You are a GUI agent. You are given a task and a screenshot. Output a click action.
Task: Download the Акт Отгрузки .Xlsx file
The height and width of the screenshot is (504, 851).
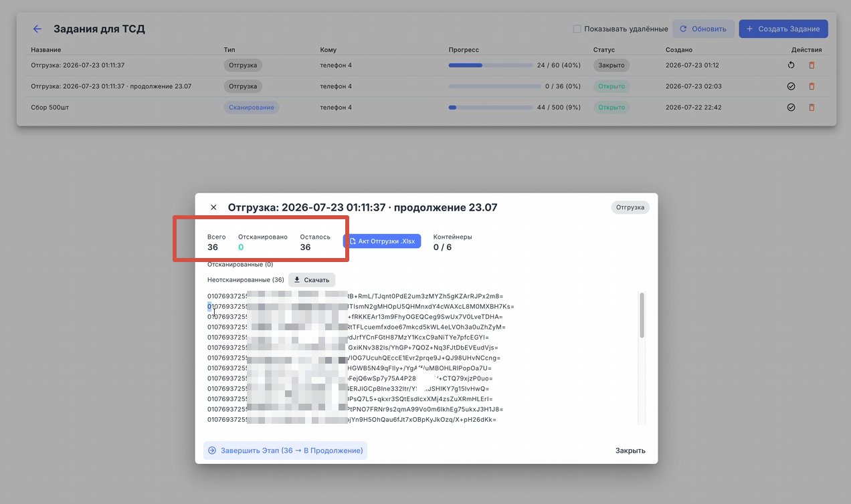tap(382, 241)
